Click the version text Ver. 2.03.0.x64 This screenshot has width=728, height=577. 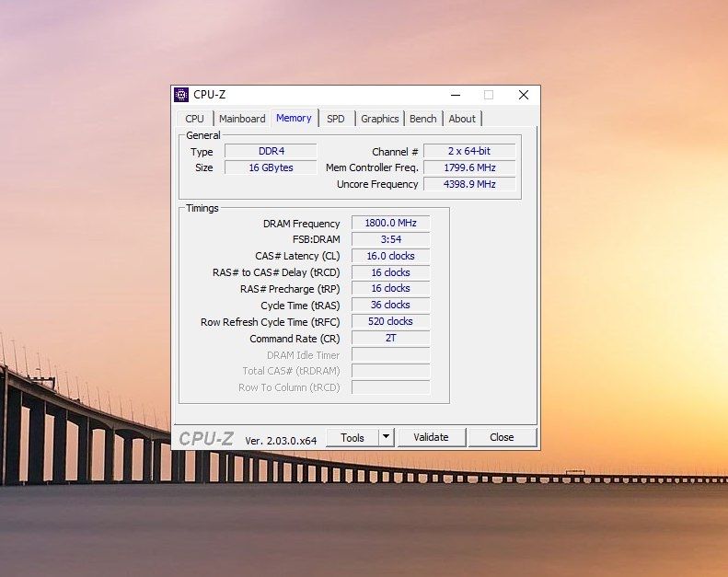pos(281,441)
